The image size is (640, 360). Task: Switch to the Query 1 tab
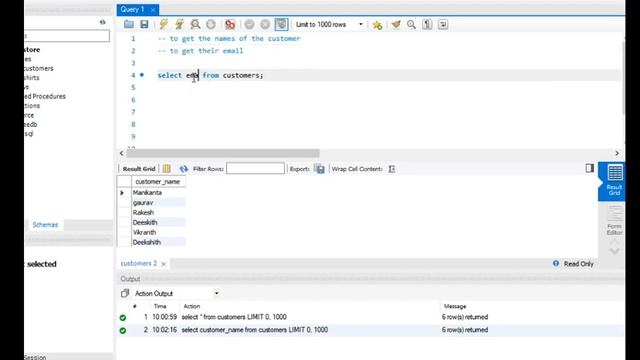tap(133, 9)
